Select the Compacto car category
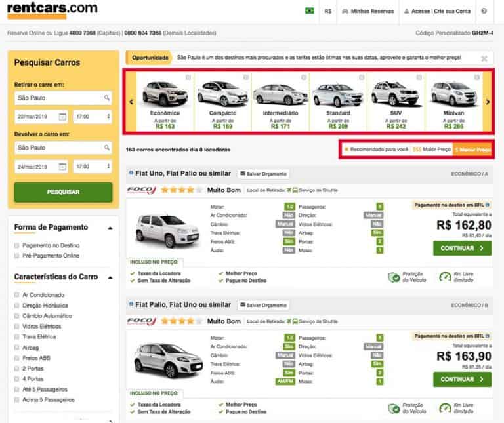Viewport: 504px width, 423px height. (222, 102)
